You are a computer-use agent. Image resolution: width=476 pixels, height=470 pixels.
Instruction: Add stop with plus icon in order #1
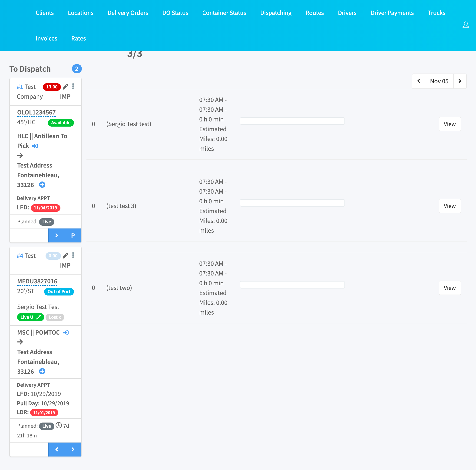pos(42,185)
